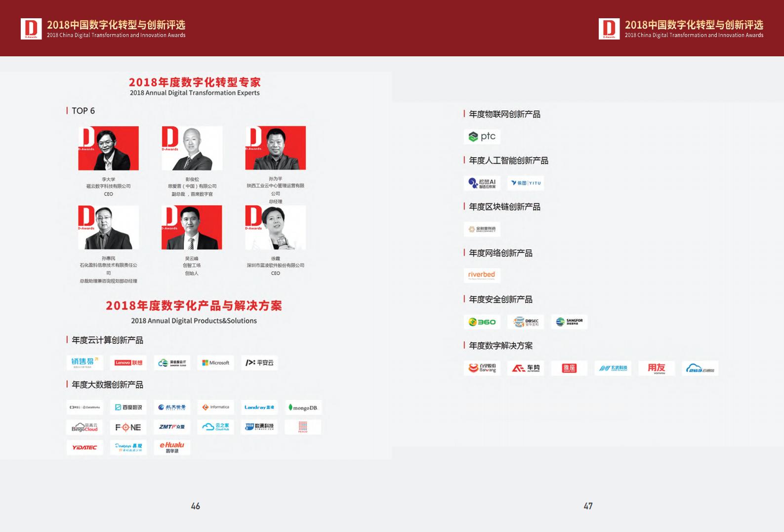The image size is (784, 532).
Task: Click the BingoCloud 品高云 logo
Action: [85, 427]
